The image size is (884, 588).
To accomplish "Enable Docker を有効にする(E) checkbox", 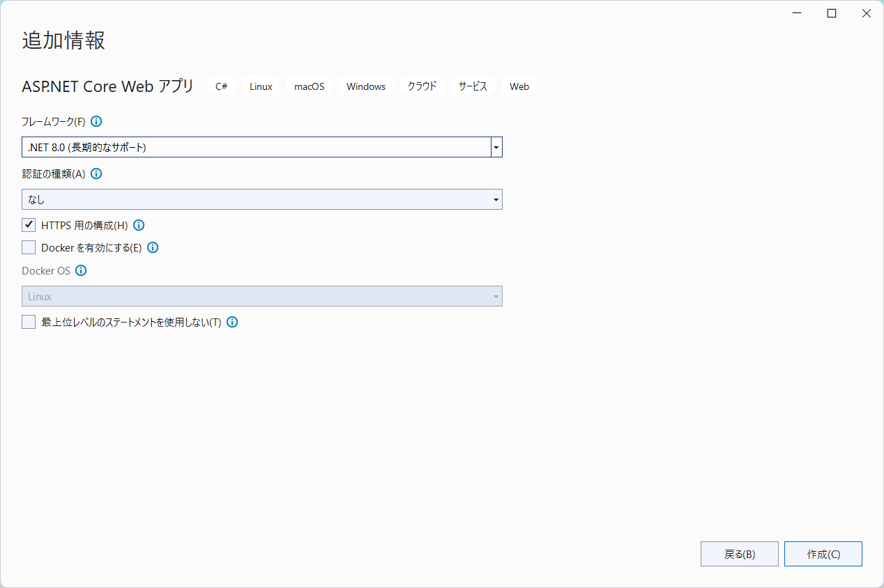I will (29, 247).
